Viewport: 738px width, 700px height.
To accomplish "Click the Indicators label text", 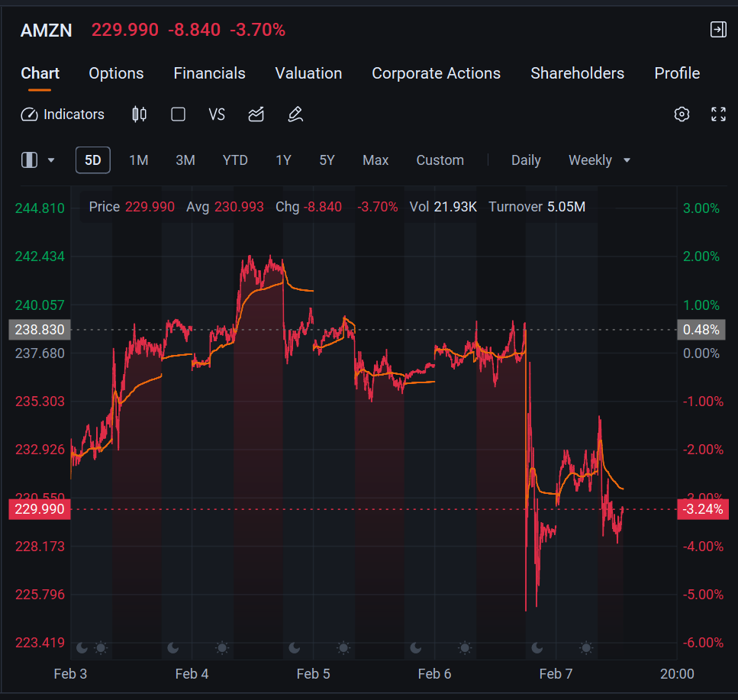I will click(74, 115).
